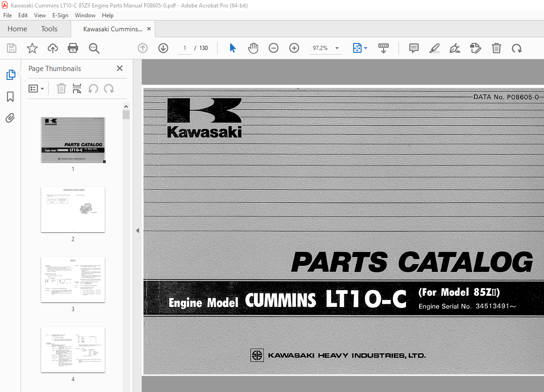The height and width of the screenshot is (392, 544).
Task: Go to next page arrow
Action: click(x=163, y=48)
